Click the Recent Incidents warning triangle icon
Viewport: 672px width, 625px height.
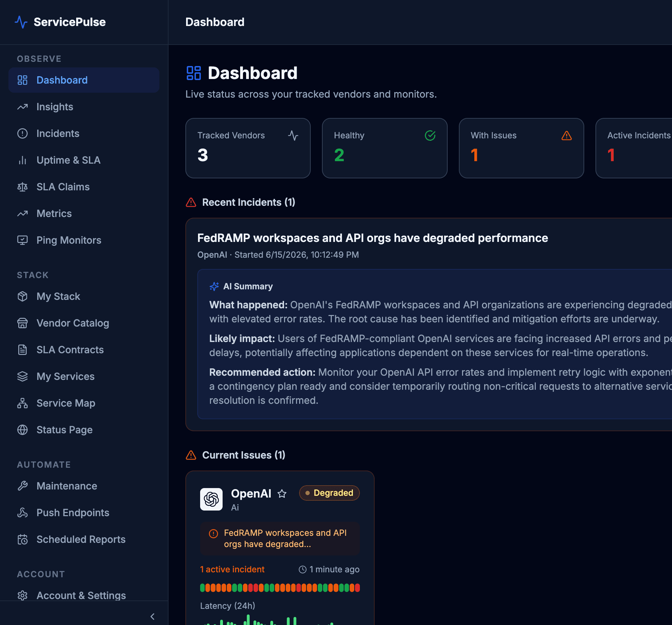[x=191, y=202]
